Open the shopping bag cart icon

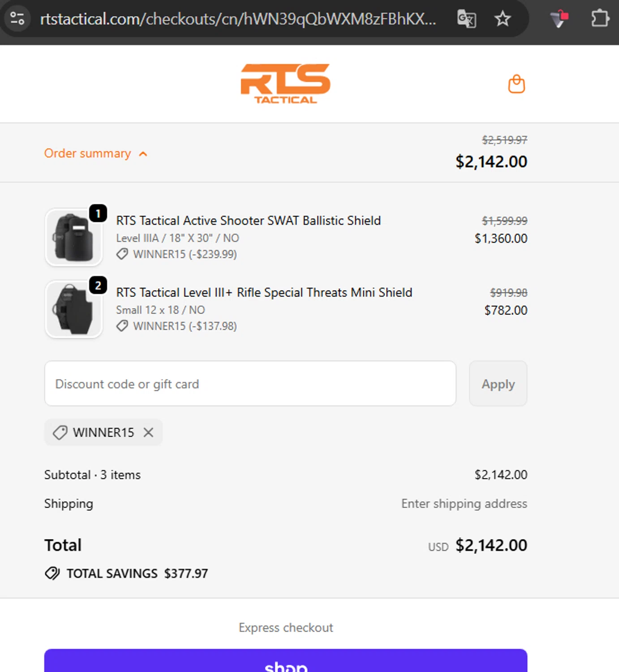pyautogui.click(x=516, y=84)
